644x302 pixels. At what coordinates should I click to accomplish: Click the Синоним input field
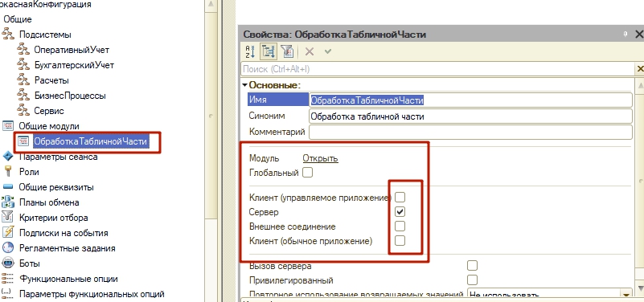(x=470, y=116)
